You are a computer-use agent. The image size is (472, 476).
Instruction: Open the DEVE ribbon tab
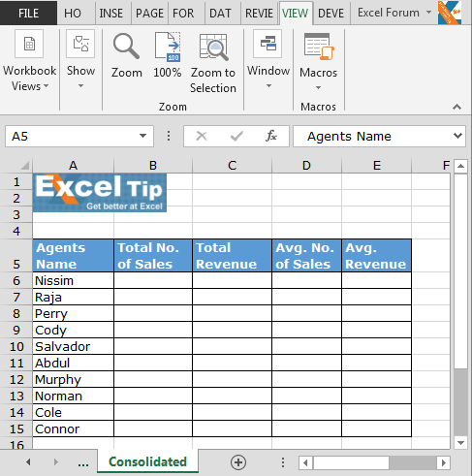click(x=330, y=14)
